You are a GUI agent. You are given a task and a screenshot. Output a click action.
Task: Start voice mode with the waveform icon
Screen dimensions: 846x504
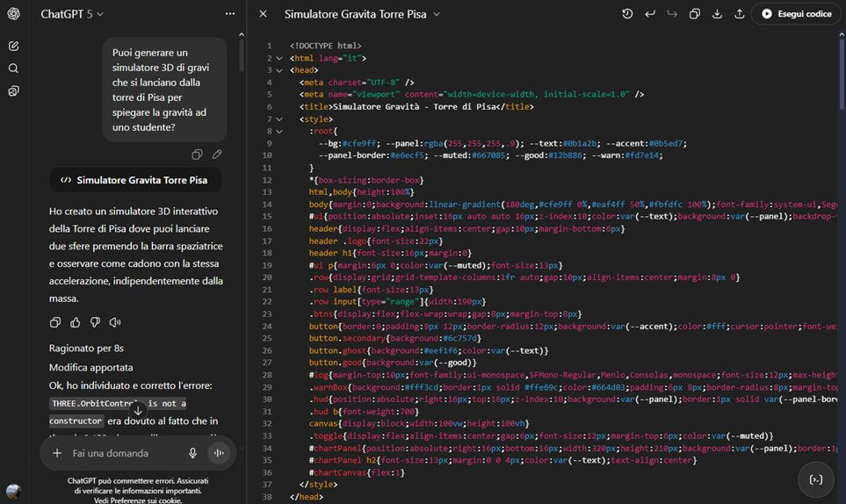pyautogui.click(x=219, y=453)
